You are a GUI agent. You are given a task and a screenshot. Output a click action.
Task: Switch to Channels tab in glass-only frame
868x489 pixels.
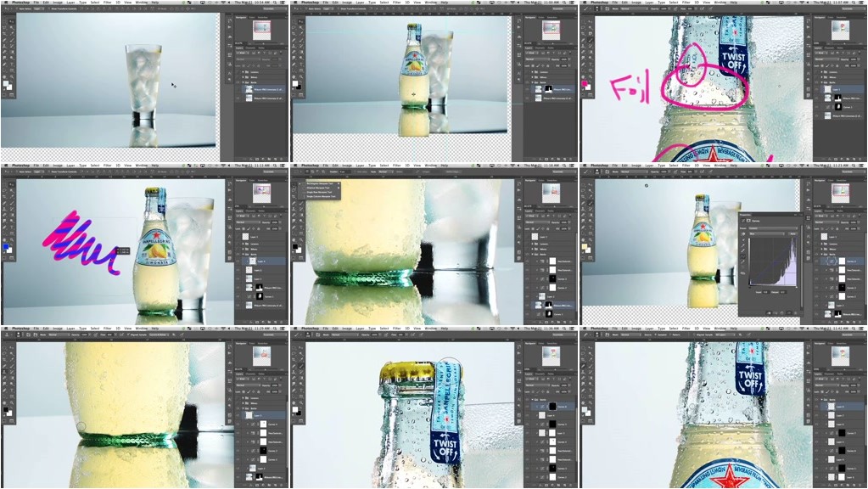point(250,48)
